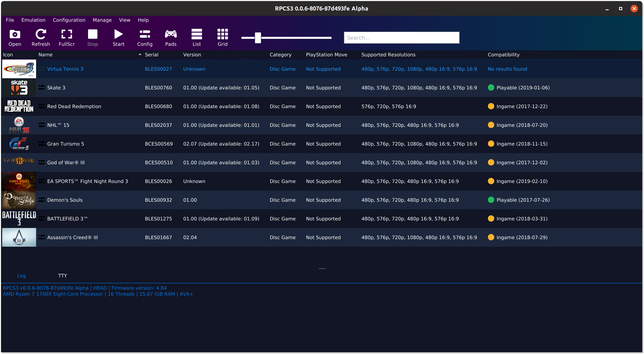
Task: Click config icon beside Assassin's Creed III
Action: (41, 237)
